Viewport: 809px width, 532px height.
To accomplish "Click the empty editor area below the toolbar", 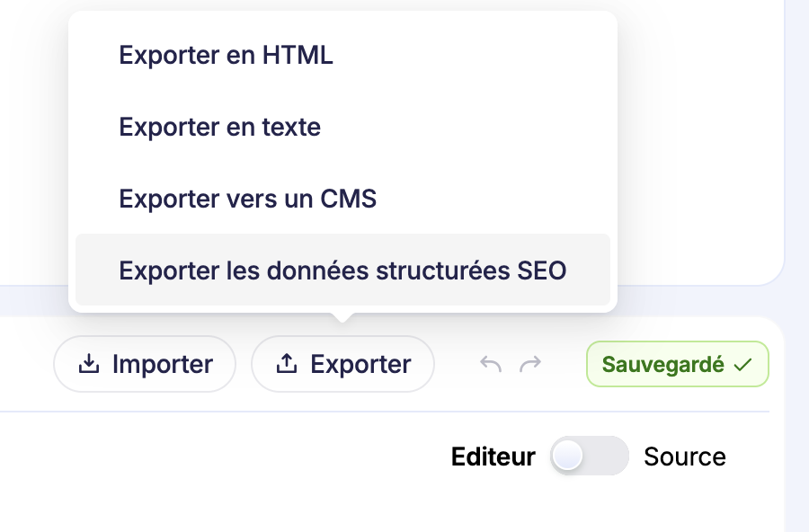I will [270, 485].
